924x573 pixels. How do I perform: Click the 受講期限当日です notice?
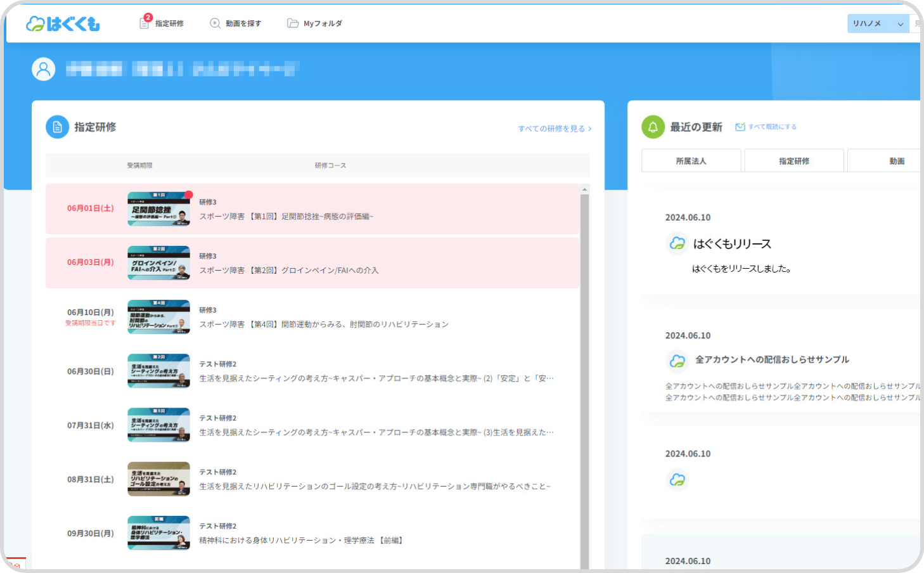90,323
